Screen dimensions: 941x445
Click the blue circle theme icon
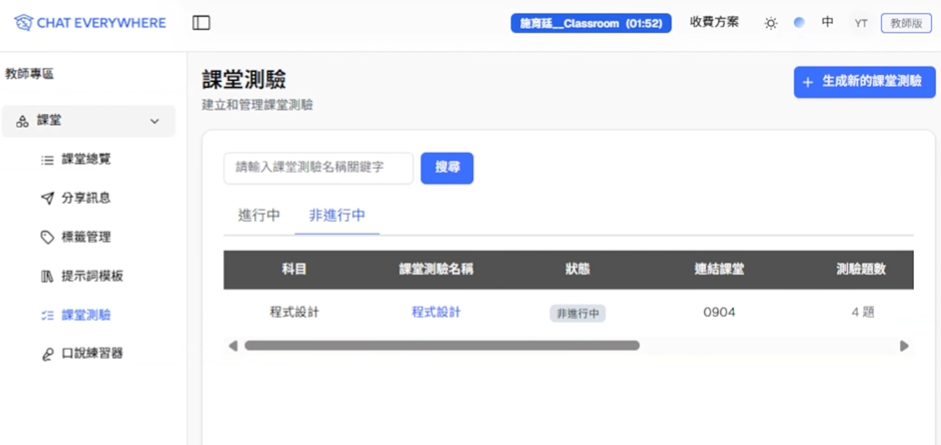coord(799,23)
